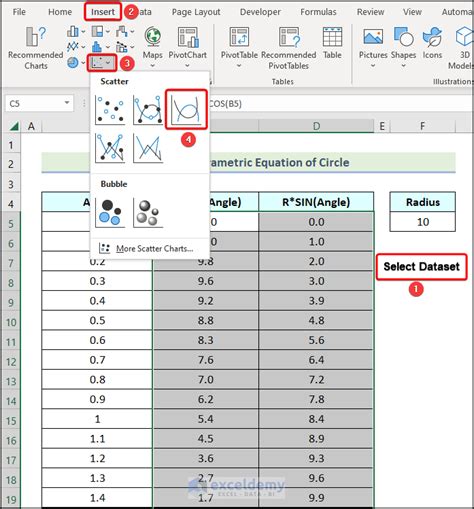Image resolution: width=474 pixels, height=509 pixels.
Task: Select the Insert ribbon tab
Action: pos(103,12)
